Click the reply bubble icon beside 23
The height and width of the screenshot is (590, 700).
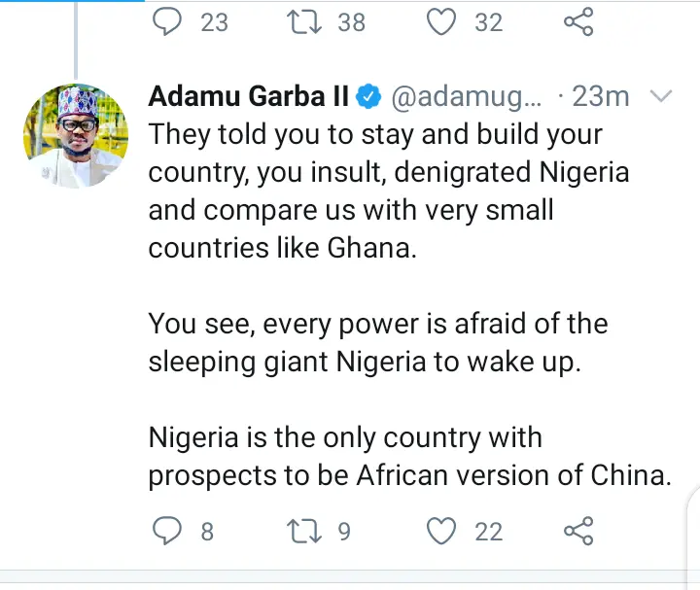(x=167, y=21)
